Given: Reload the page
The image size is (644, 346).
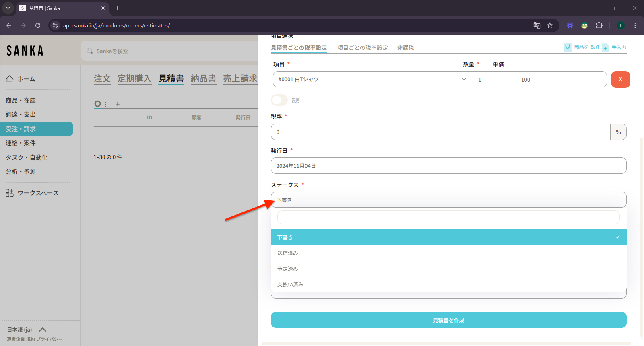Looking at the screenshot, I should pos(38,25).
